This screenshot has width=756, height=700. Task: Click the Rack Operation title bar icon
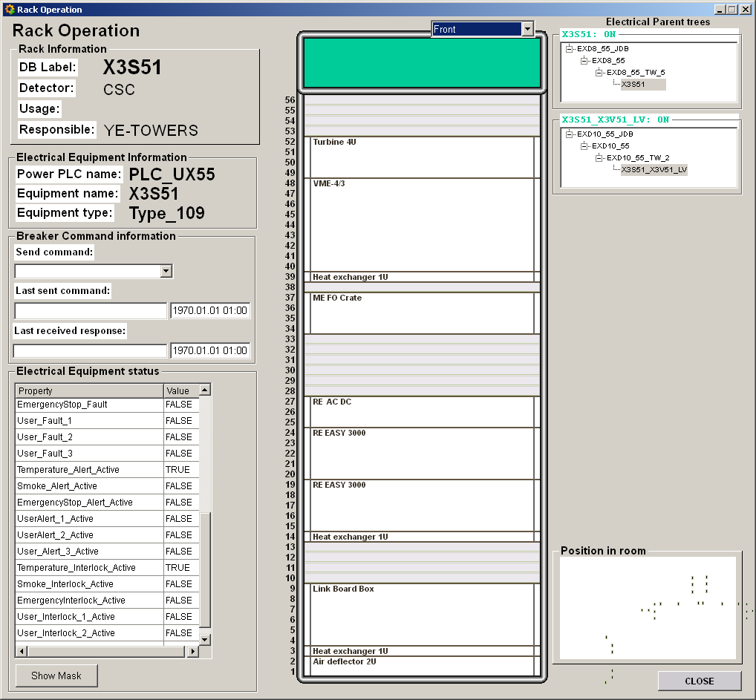(x=9, y=10)
